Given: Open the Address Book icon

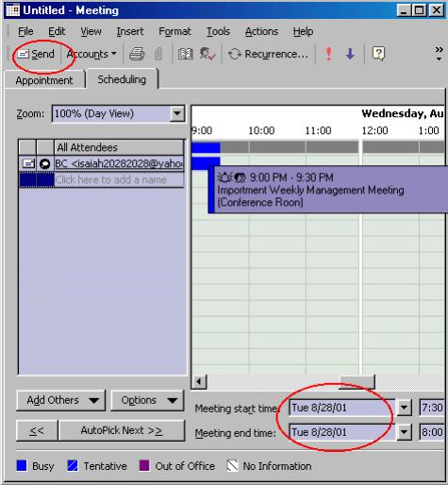Looking at the screenshot, I should click(x=186, y=54).
